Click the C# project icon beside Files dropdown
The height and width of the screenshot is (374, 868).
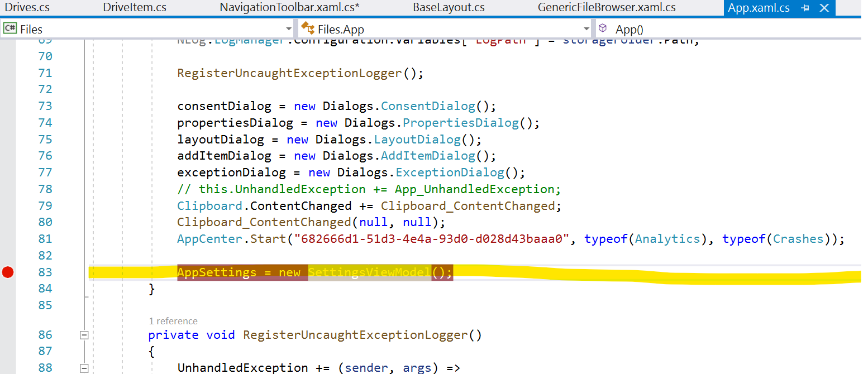10,28
